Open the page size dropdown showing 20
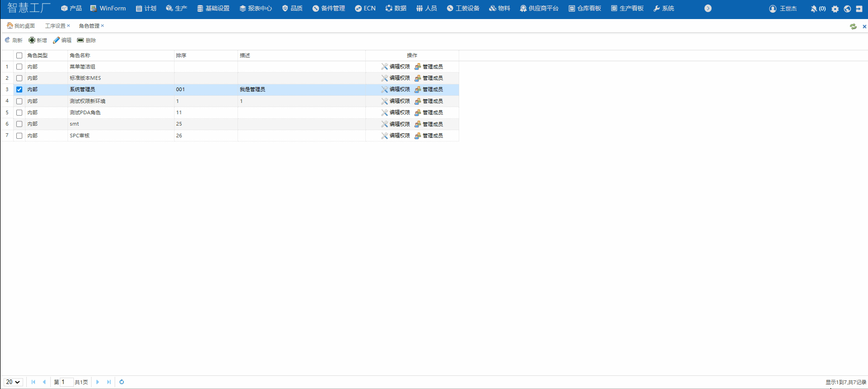This screenshot has width=868, height=389. tap(13, 382)
